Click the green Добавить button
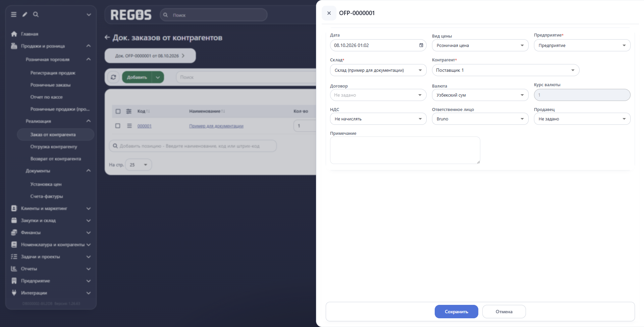The width and height of the screenshot is (644, 327). coord(137,77)
